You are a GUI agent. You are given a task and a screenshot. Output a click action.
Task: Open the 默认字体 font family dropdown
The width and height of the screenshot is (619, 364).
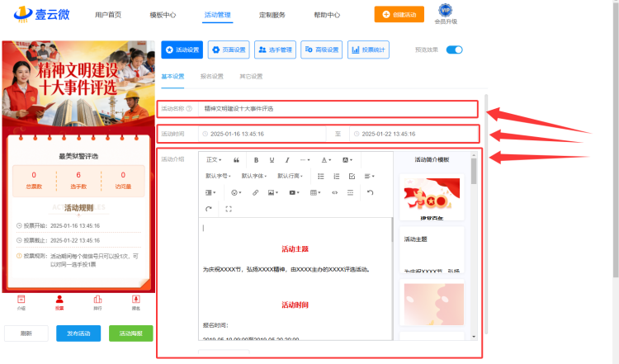point(254,176)
